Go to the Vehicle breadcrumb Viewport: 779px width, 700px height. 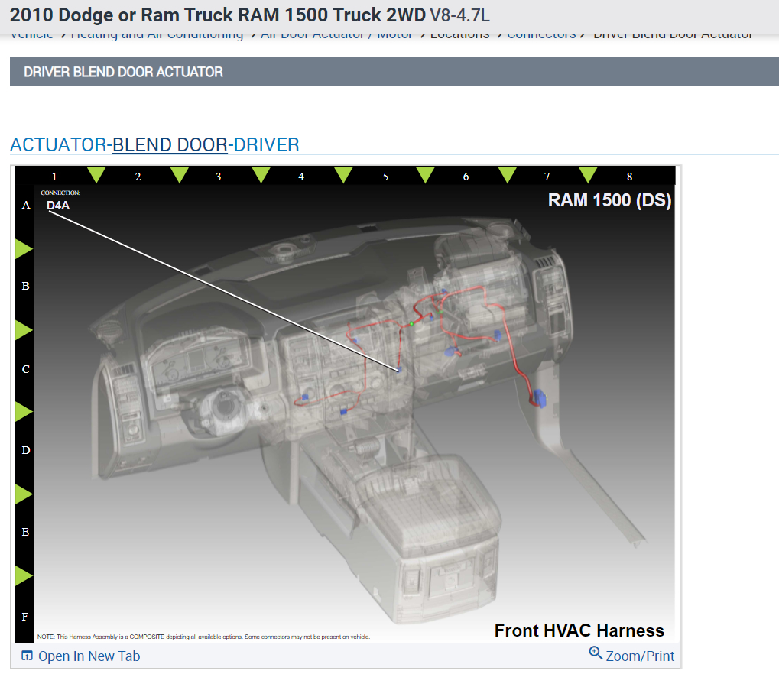(x=32, y=34)
